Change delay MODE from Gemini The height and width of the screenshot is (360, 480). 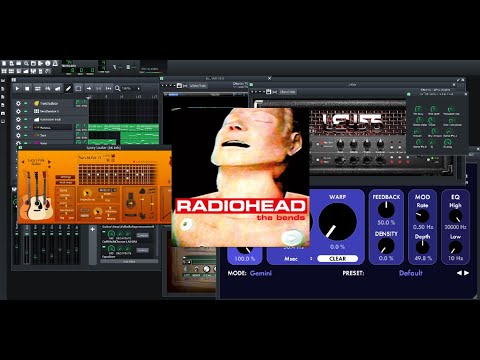(x=261, y=273)
